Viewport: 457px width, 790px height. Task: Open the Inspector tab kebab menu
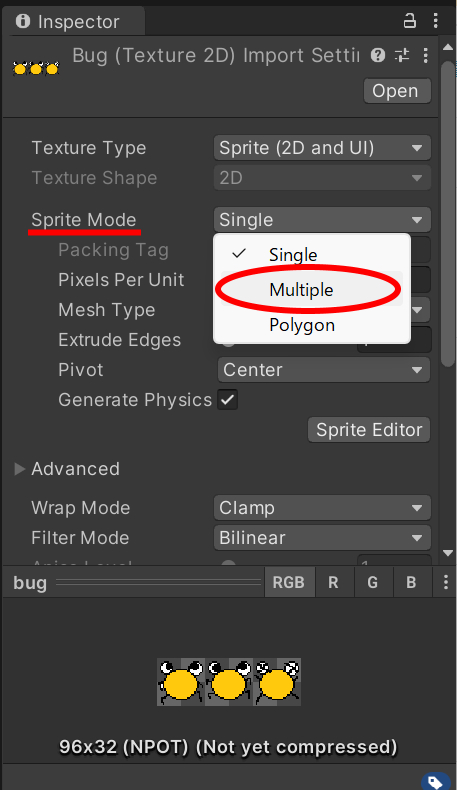[x=435, y=21]
